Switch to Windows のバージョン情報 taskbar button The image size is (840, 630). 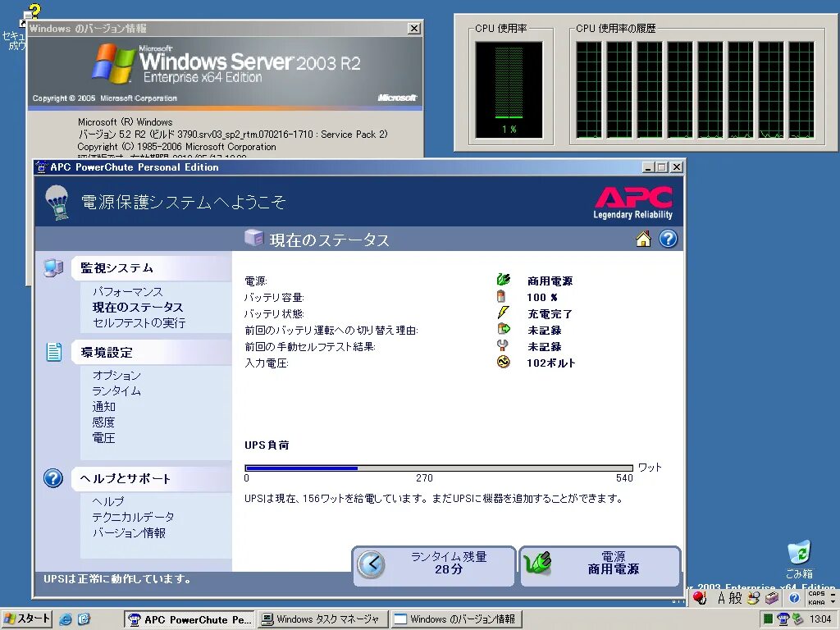(456, 619)
